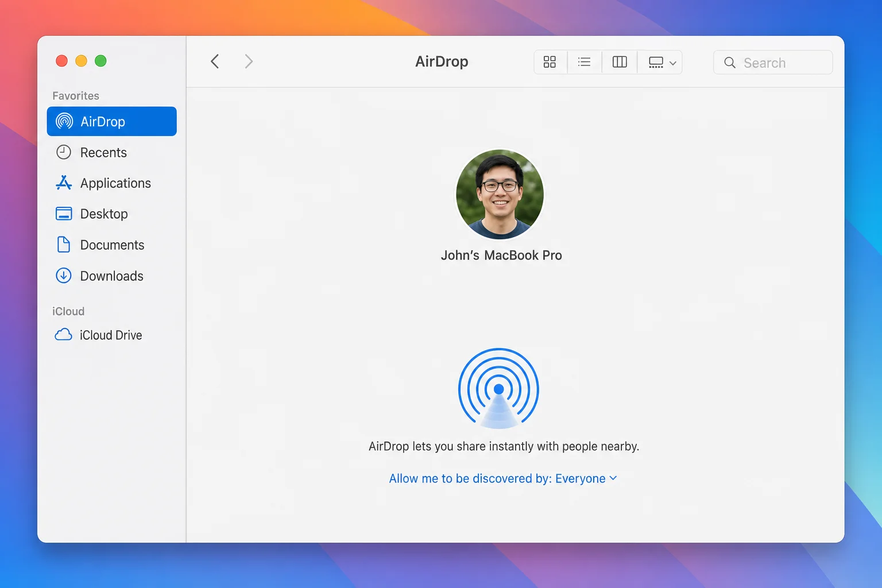Image resolution: width=882 pixels, height=588 pixels.
Task: Open Desktop in the sidebar
Action: pyautogui.click(x=112, y=214)
